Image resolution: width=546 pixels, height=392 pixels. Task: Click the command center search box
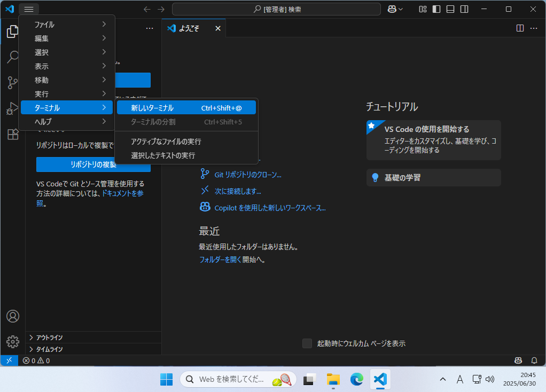click(x=276, y=10)
